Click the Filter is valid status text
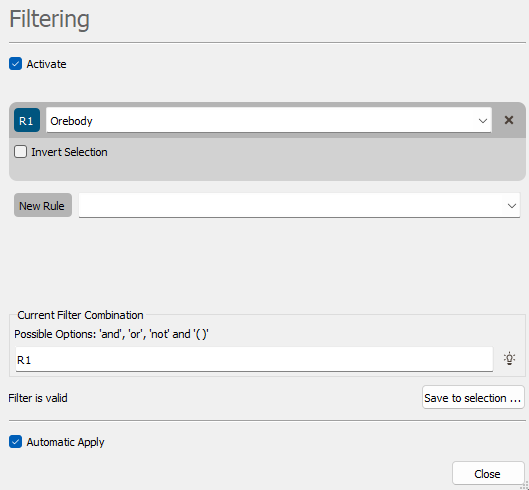Screen dimensions: 529x490 38,398
